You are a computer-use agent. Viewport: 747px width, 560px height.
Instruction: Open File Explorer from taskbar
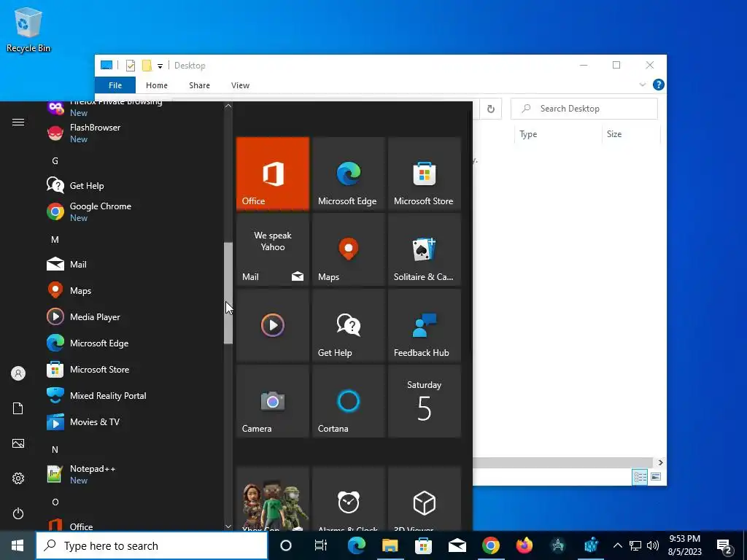pyautogui.click(x=390, y=545)
